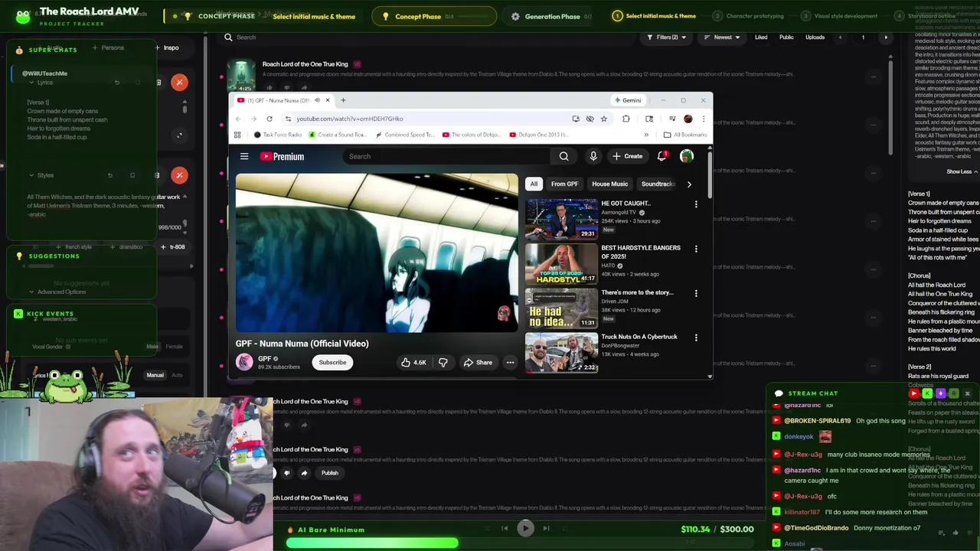Image resolution: width=980 pixels, height=551 pixels.
Task: Click the orange magic wand beside Lyrics
Action: [179, 82]
